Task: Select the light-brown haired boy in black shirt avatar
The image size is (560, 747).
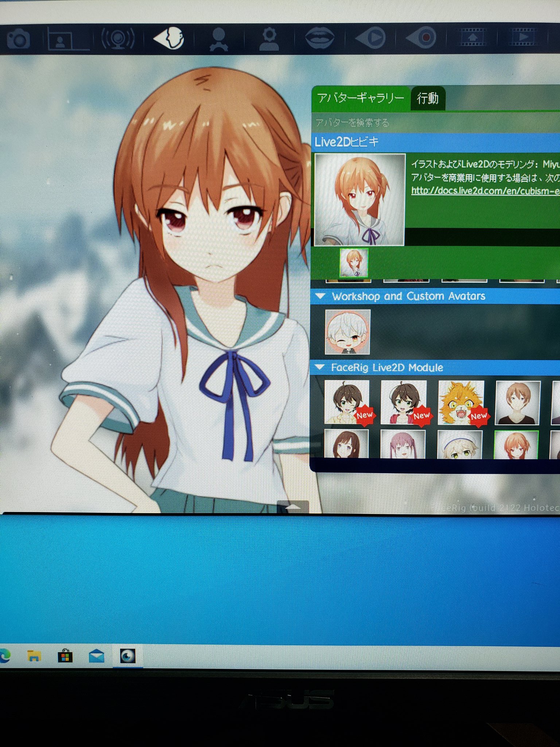Action: coord(518,403)
